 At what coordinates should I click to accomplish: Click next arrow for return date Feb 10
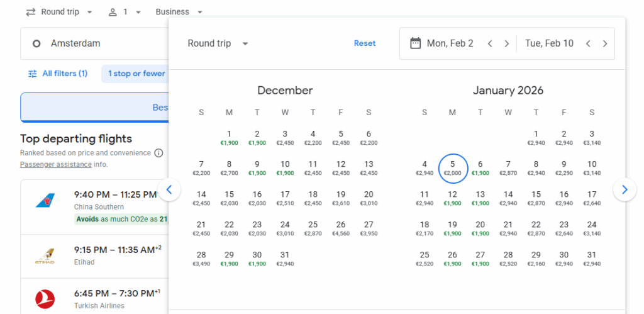click(x=605, y=43)
